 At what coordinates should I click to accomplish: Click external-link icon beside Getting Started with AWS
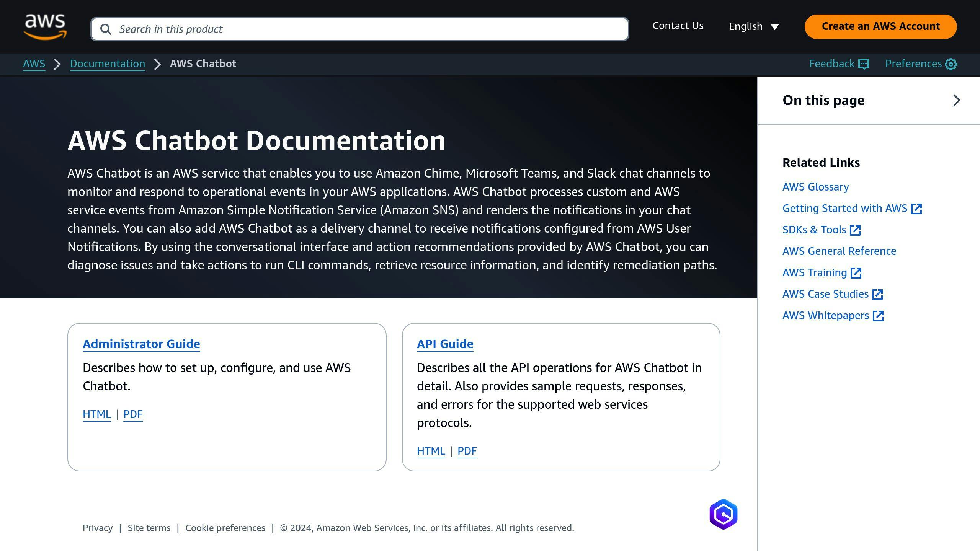pos(916,209)
